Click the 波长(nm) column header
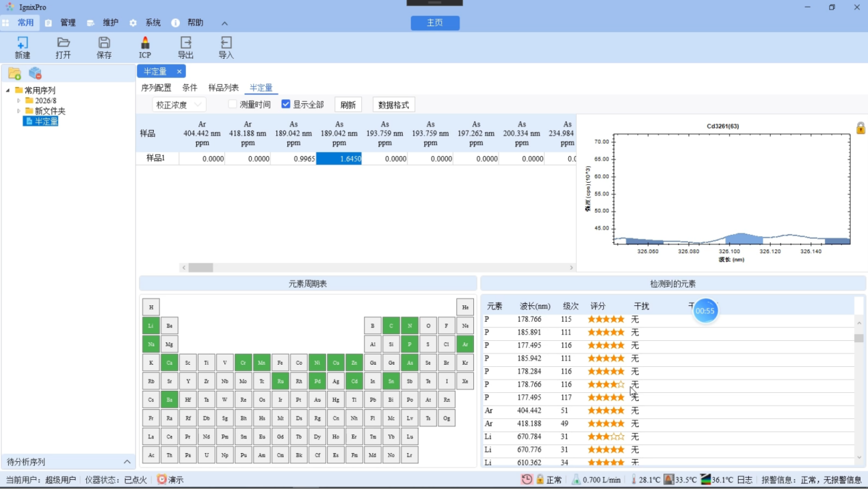Image resolution: width=868 pixels, height=490 pixels. point(535,306)
